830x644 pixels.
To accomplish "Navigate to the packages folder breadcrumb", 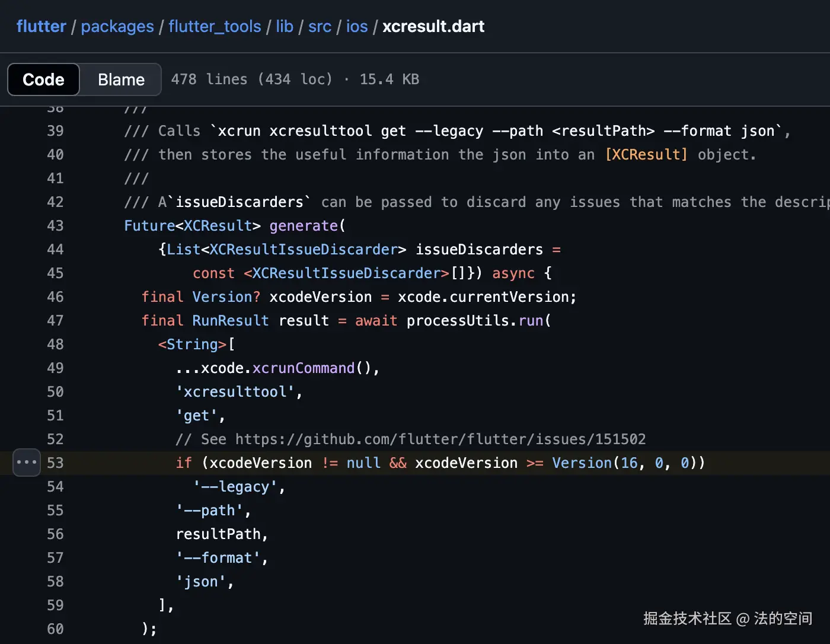I will pyautogui.click(x=117, y=27).
